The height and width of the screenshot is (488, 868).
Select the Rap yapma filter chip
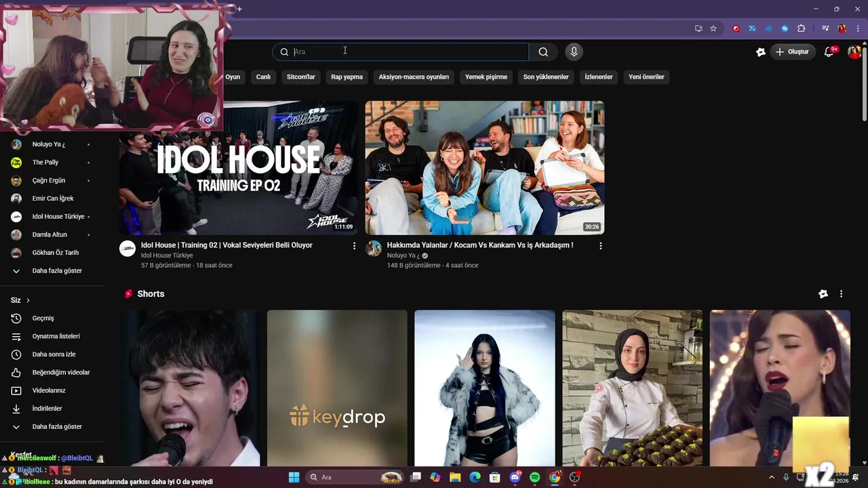[347, 77]
